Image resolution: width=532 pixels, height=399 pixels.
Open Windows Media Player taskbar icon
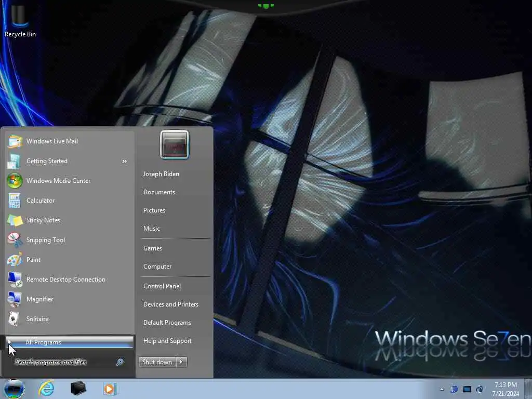[x=110, y=389]
